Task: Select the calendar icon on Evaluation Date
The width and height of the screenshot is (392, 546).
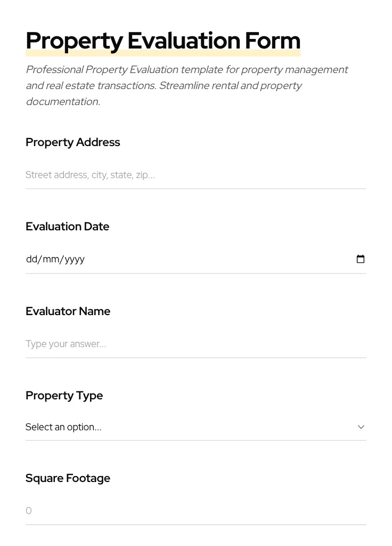Action: pyautogui.click(x=361, y=259)
